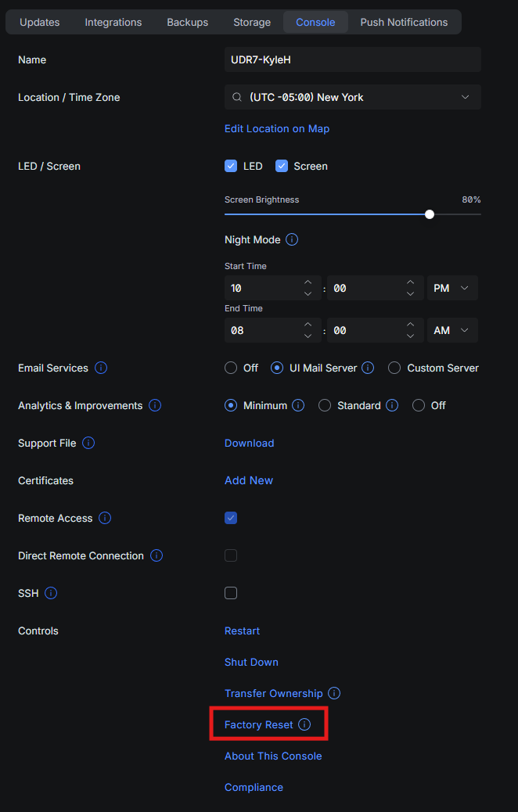Switch to the Backups tab
Image resolution: width=518 pixels, height=812 pixels.
pyautogui.click(x=187, y=22)
